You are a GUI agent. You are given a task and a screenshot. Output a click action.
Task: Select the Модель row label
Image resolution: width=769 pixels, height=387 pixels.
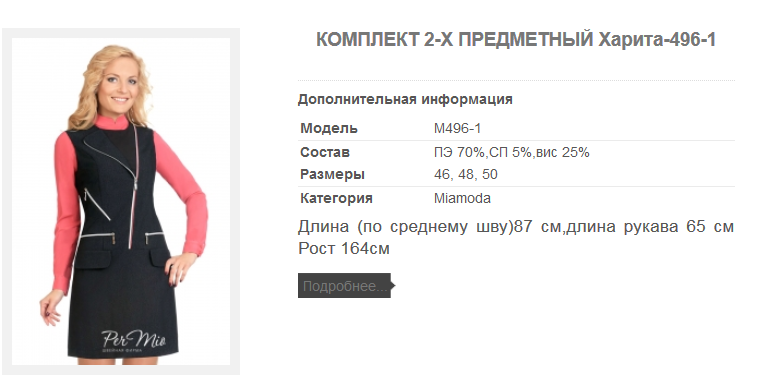329,129
